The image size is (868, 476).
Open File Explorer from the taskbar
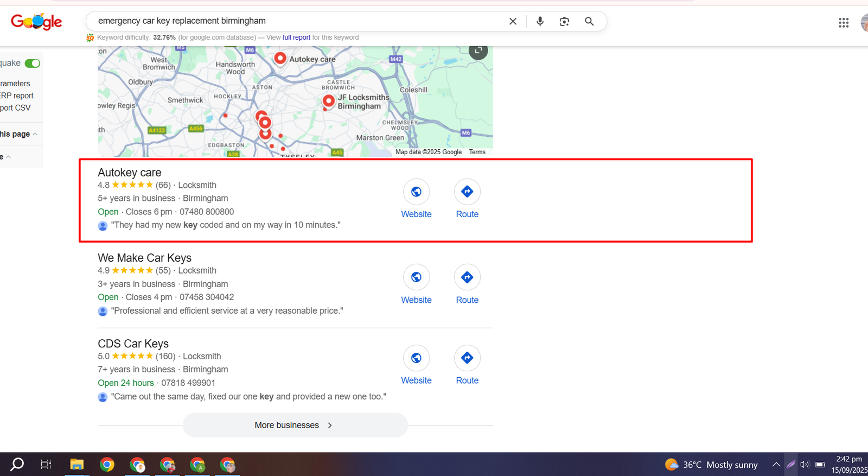76,465
